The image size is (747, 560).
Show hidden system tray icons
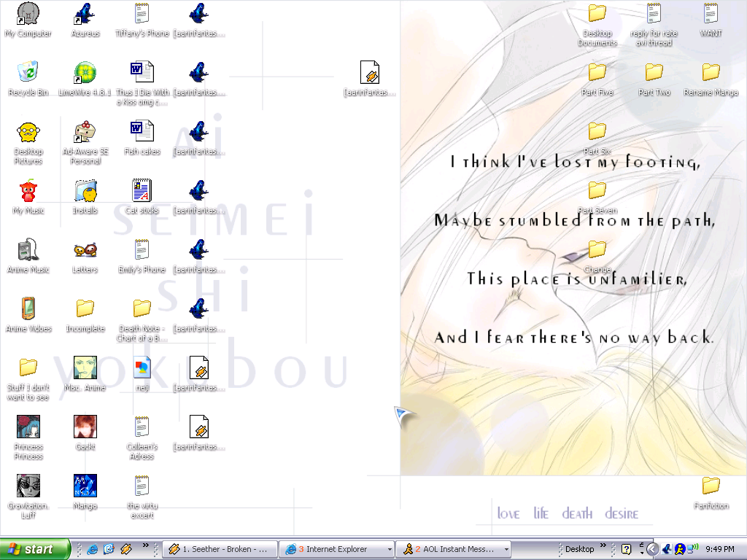click(x=652, y=549)
